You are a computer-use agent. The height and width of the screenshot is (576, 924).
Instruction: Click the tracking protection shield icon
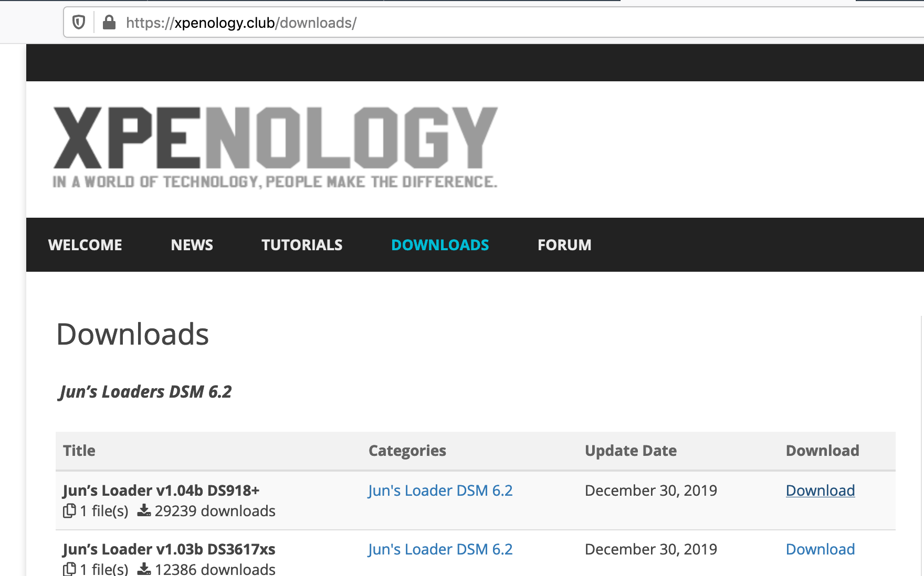(79, 23)
